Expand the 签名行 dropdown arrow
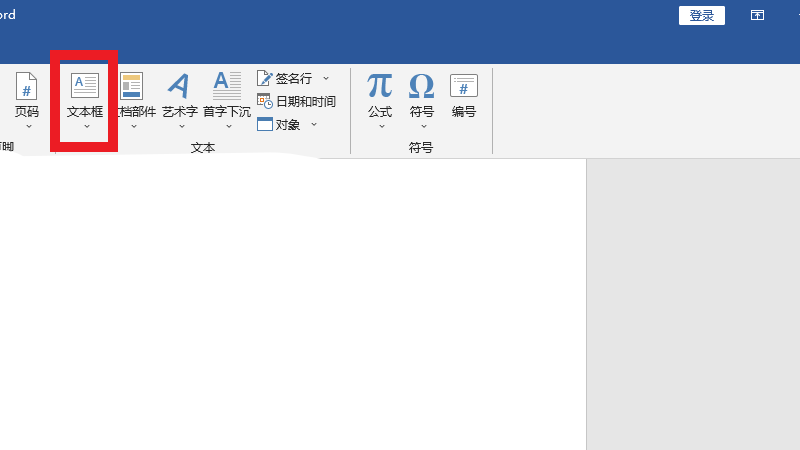 (326, 78)
